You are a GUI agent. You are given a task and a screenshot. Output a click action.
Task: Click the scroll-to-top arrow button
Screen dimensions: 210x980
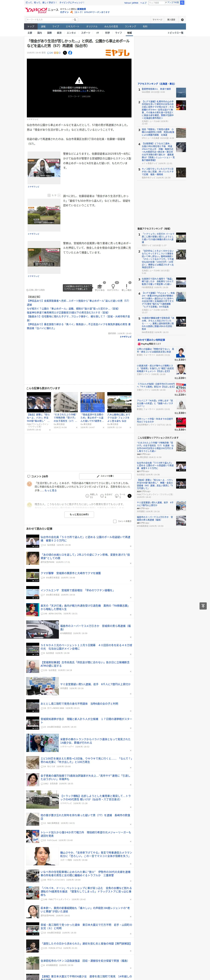[x=203, y=606]
